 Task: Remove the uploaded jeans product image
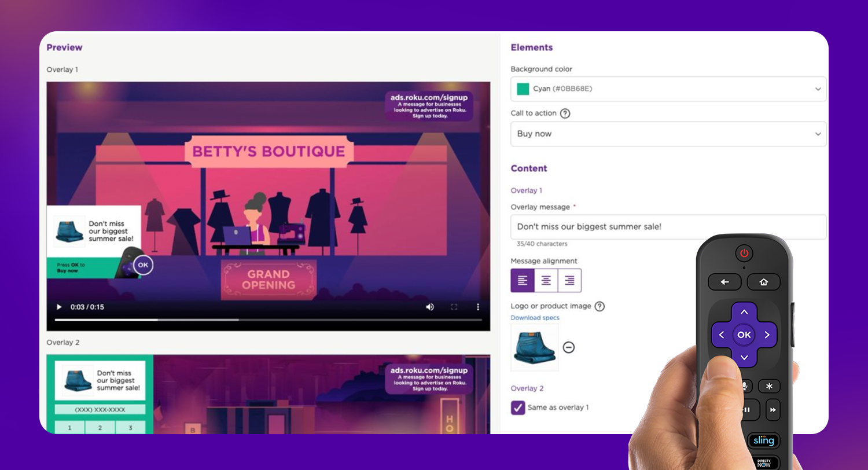pos(569,347)
